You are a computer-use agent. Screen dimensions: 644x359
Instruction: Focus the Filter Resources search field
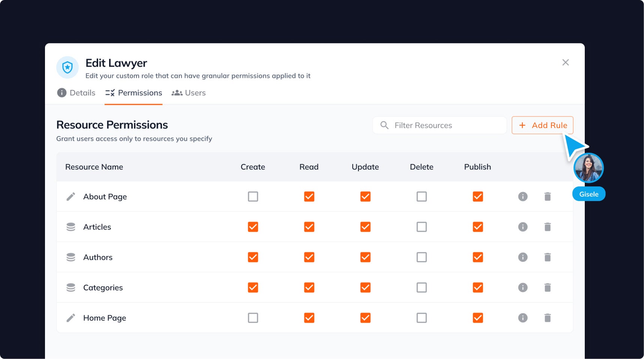[x=439, y=125]
